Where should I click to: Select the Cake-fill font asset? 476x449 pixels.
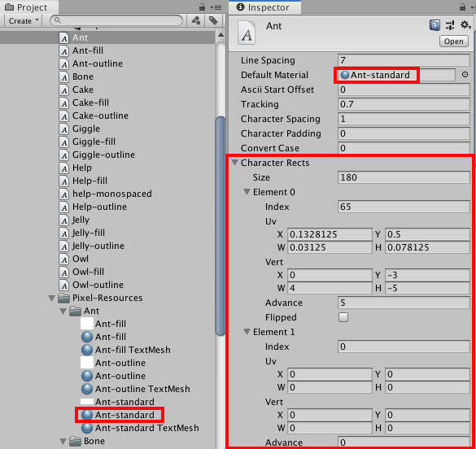[90, 102]
